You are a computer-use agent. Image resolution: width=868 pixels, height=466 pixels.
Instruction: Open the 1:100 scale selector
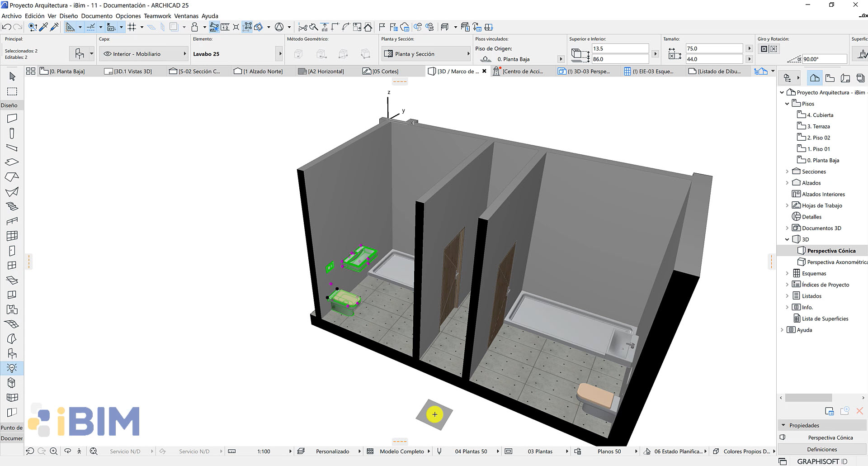pos(264,451)
